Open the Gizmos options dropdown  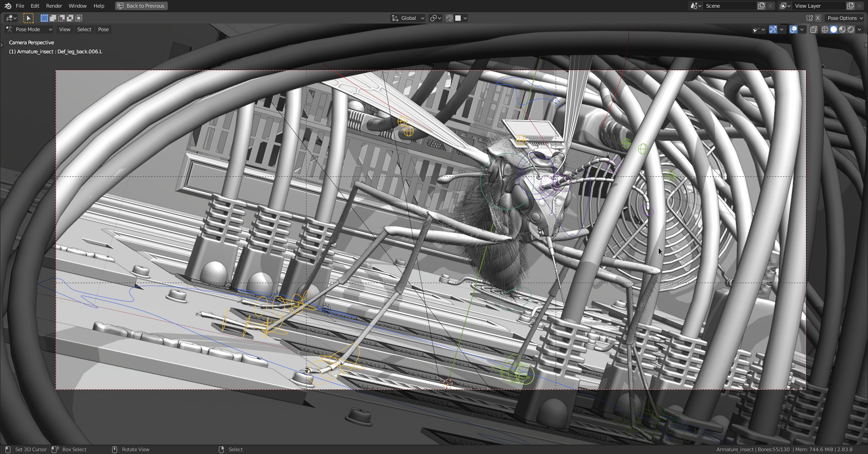tap(782, 29)
